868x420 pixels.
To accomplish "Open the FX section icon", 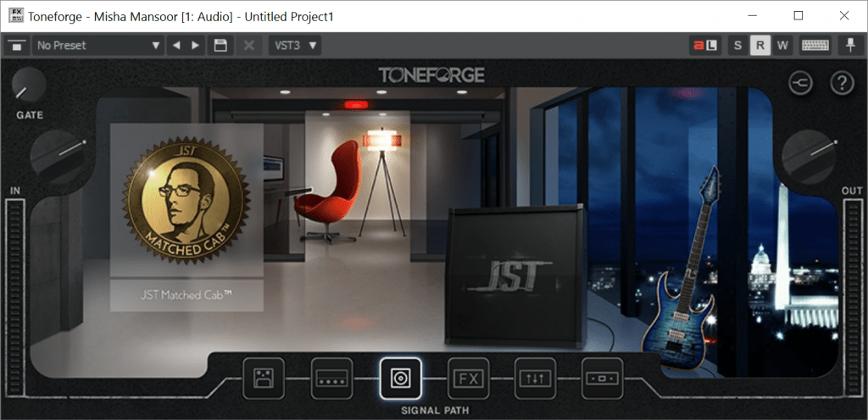I will (468, 378).
